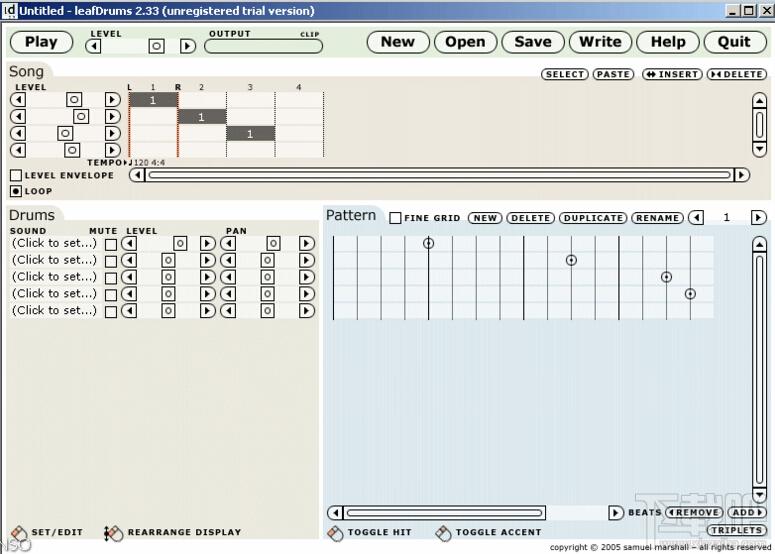Click the fourth song track level knob
Image resolution: width=775 pixels, height=554 pixels.
pos(72,150)
